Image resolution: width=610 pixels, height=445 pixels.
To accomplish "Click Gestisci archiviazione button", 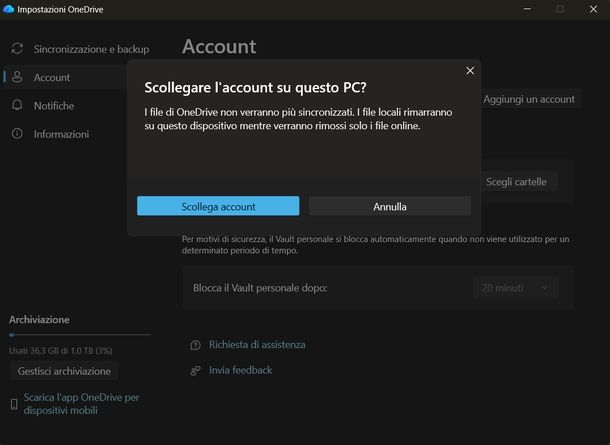I will click(x=64, y=371).
